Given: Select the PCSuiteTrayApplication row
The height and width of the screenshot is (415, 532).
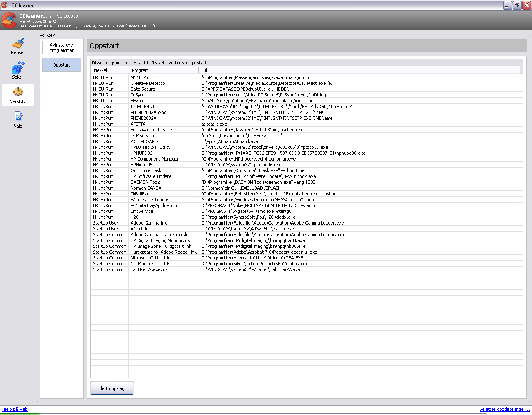Looking at the screenshot, I should (306, 205).
